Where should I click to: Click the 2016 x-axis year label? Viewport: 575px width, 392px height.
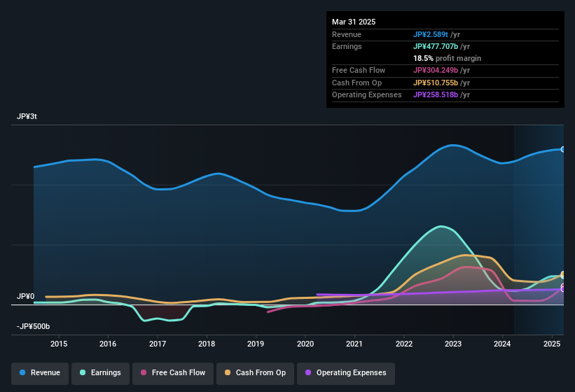point(108,344)
